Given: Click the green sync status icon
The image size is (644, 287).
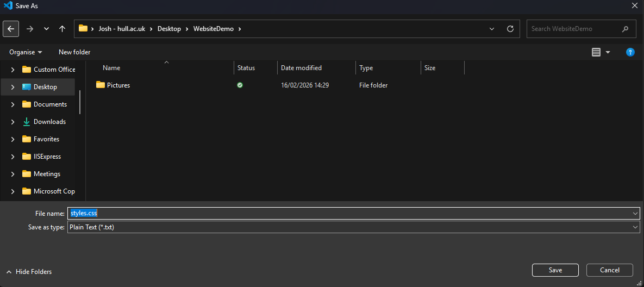Looking at the screenshot, I should (x=240, y=85).
